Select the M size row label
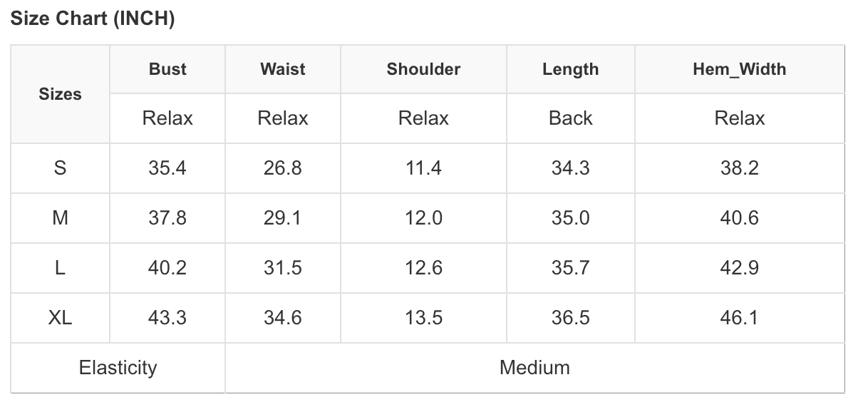The image size is (868, 412). (60, 218)
